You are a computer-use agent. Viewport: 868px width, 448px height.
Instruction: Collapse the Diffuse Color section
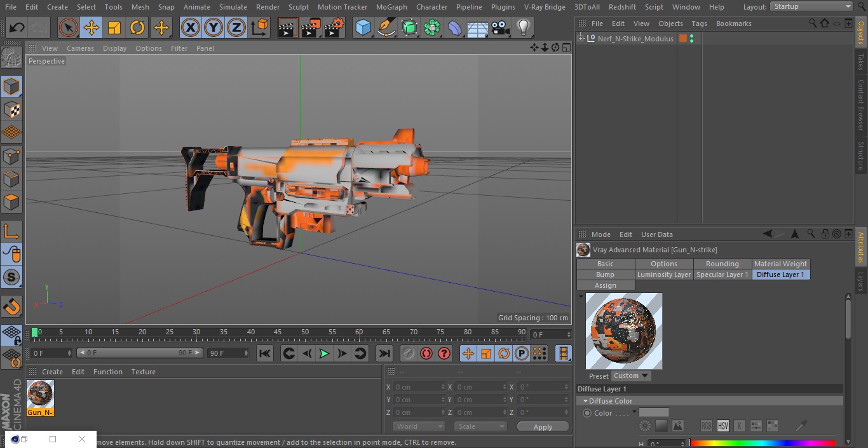tap(585, 401)
